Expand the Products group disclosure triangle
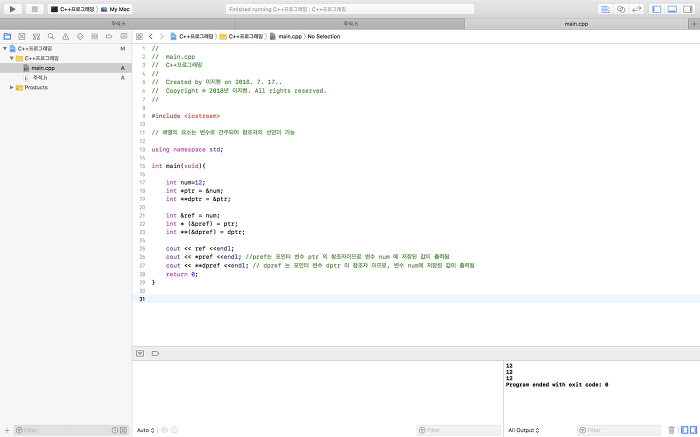The height and width of the screenshot is (437, 700). click(x=12, y=87)
